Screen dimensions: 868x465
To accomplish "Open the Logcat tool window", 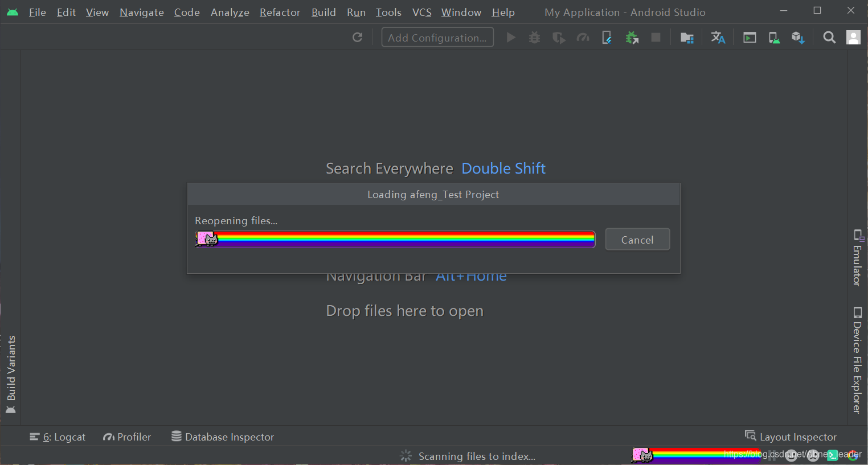I will (58, 437).
